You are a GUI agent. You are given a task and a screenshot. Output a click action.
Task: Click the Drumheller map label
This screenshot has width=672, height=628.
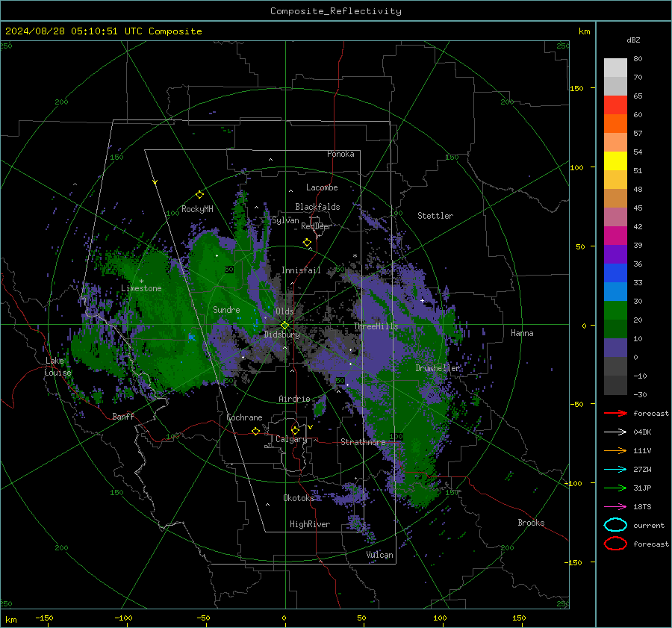coord(438,368)
